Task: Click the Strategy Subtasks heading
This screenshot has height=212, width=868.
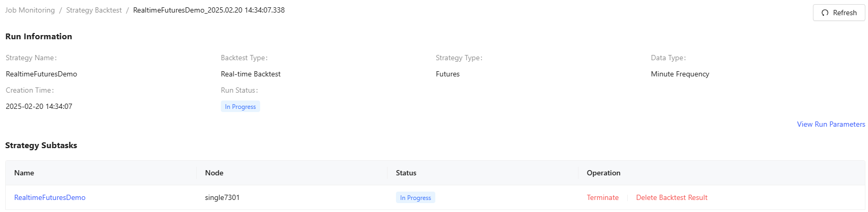Action: 41,145
